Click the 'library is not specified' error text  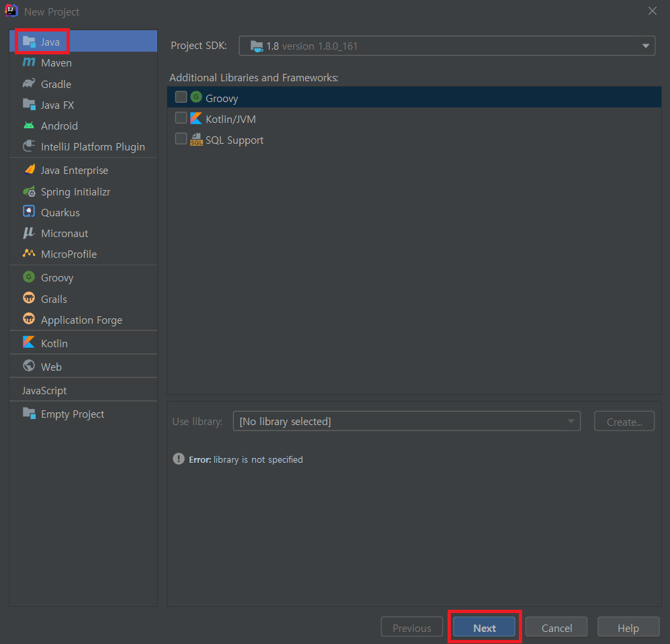click(258, 459)
